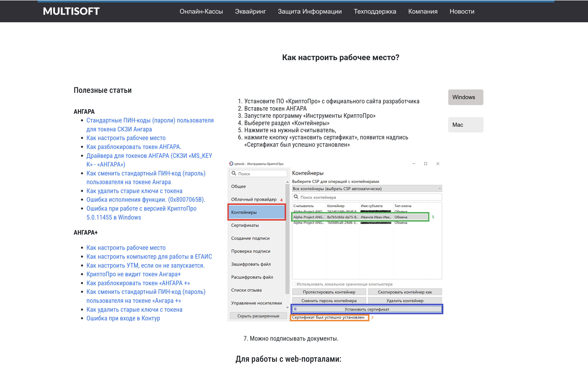Select Сертификаты in cptools sidebar
This screenshot has width=588, height=370.
coord(245,225)
